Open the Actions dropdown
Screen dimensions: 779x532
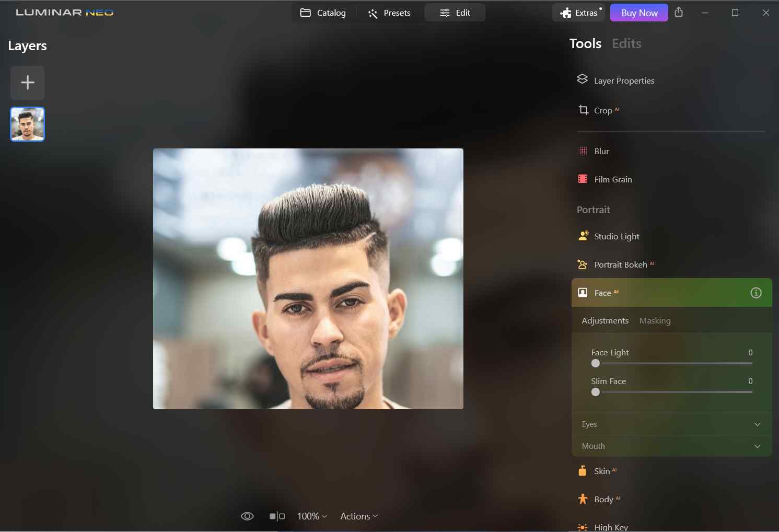(x=358, y=516)
